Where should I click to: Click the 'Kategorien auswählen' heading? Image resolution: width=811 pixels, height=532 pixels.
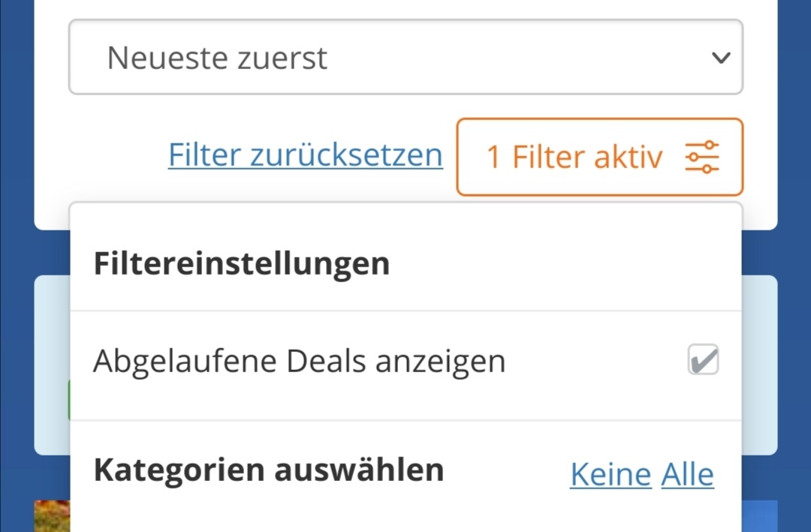(x=268, y=470)
